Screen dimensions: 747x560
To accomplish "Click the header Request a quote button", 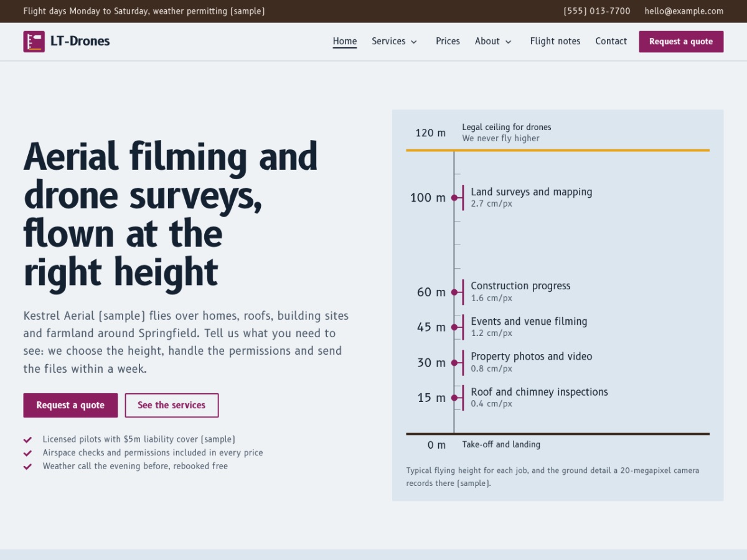I will coord(681,42).
